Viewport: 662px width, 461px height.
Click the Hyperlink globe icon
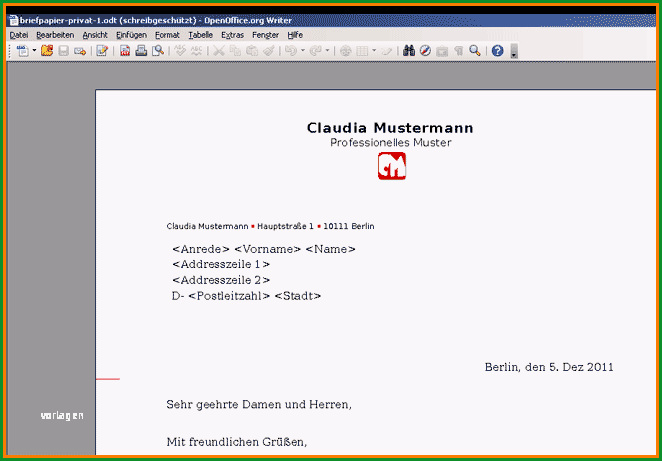click(x=346, y=51)
